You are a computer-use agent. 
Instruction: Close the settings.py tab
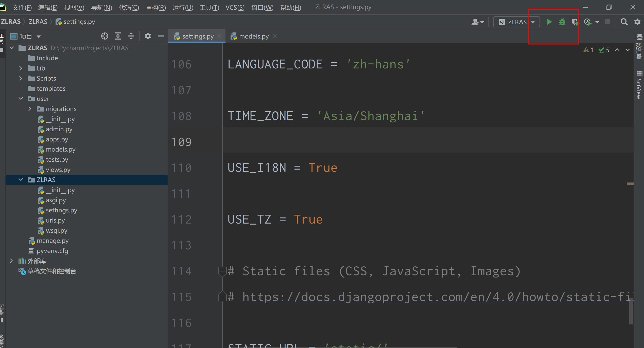[220, 36]
